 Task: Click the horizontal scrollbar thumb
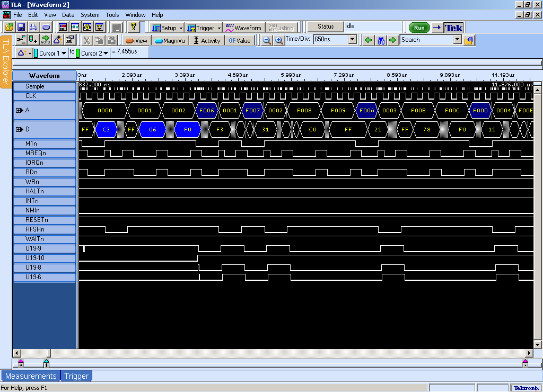pos(49,353)
